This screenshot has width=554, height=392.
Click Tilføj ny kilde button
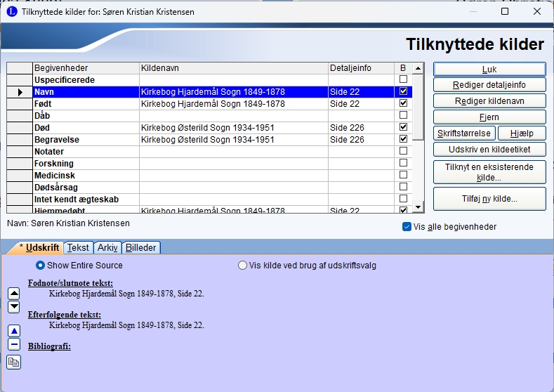click(x=489, y=199)
